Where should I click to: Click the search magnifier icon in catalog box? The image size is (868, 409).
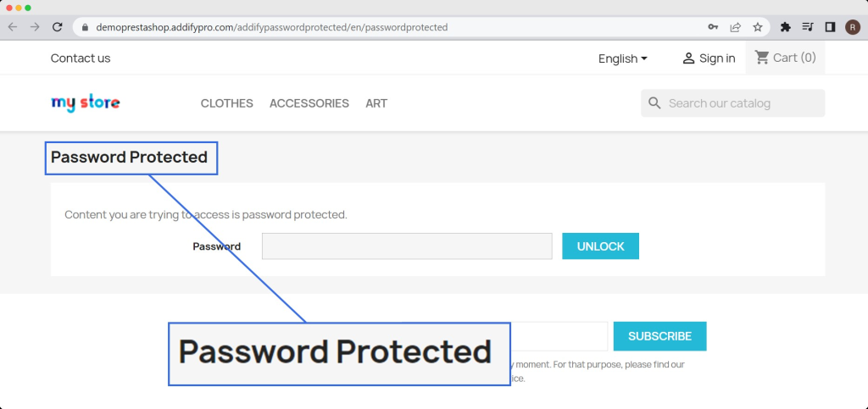click(x=654, y=103)
